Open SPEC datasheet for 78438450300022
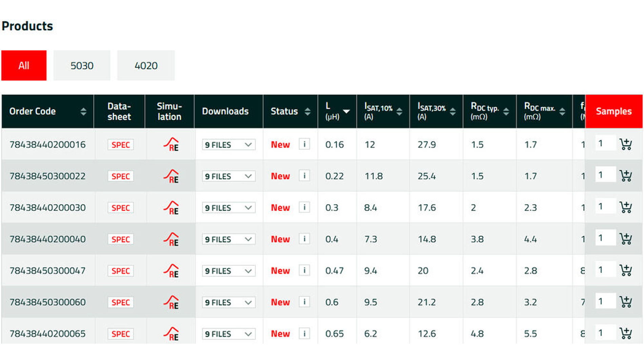 (120, 176)
